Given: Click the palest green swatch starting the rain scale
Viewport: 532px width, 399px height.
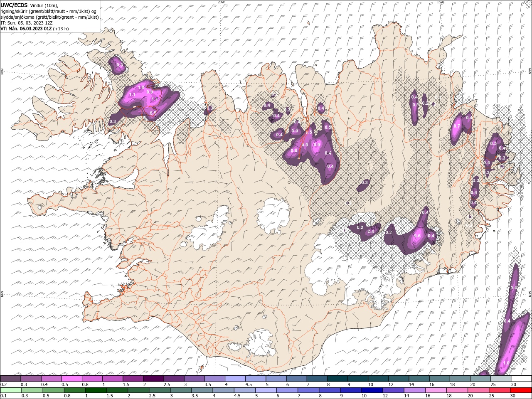Looking at the screenshot, I should coord(11,390).
